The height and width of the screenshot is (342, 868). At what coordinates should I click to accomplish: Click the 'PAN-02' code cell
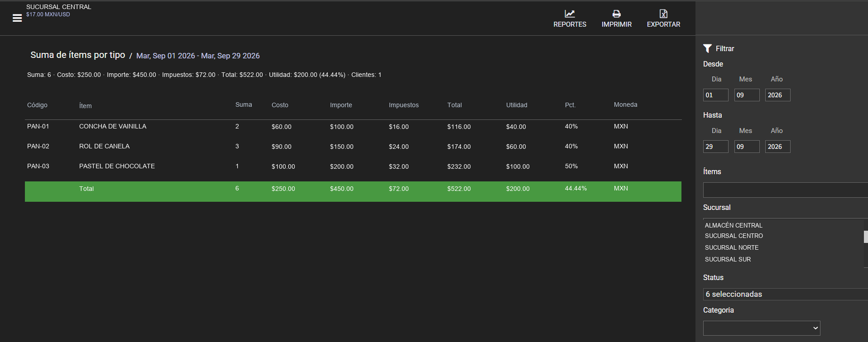pyautogui.click(x=38, y=146)
